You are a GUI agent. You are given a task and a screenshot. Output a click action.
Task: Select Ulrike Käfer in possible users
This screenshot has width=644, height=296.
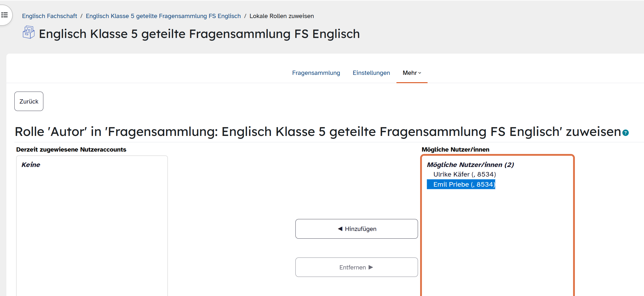465,174
